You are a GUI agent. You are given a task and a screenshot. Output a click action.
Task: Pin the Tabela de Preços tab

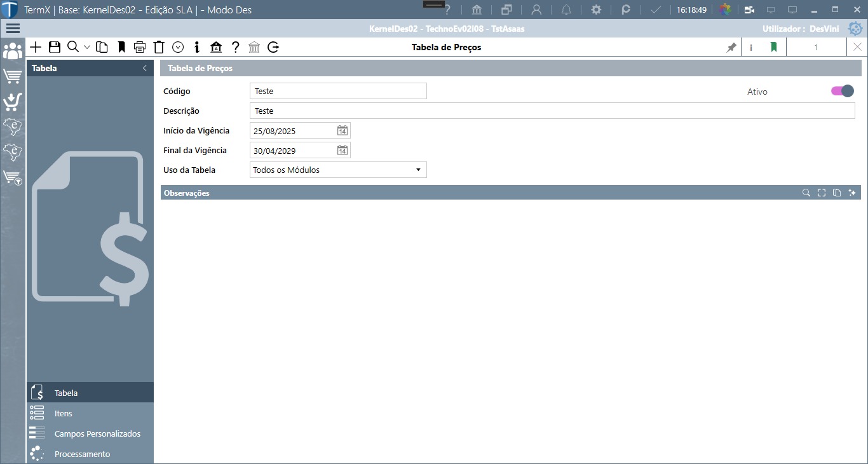click(731, 47)
